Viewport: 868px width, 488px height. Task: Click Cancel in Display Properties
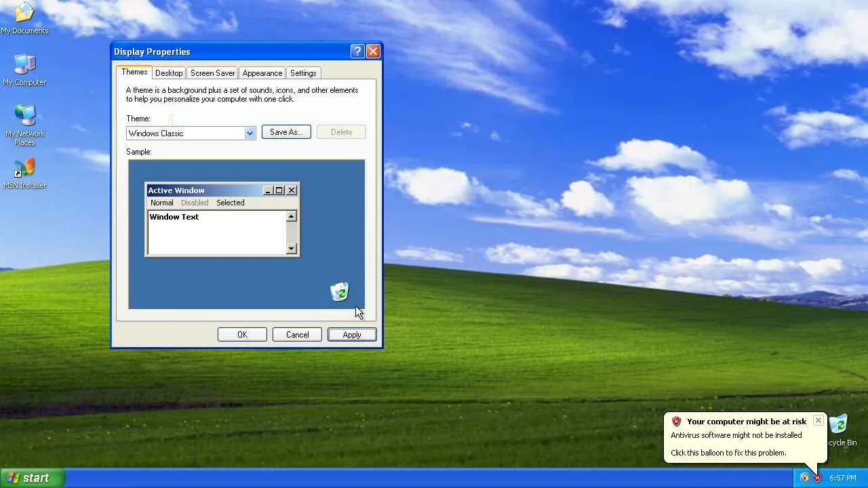coord(297,335)
